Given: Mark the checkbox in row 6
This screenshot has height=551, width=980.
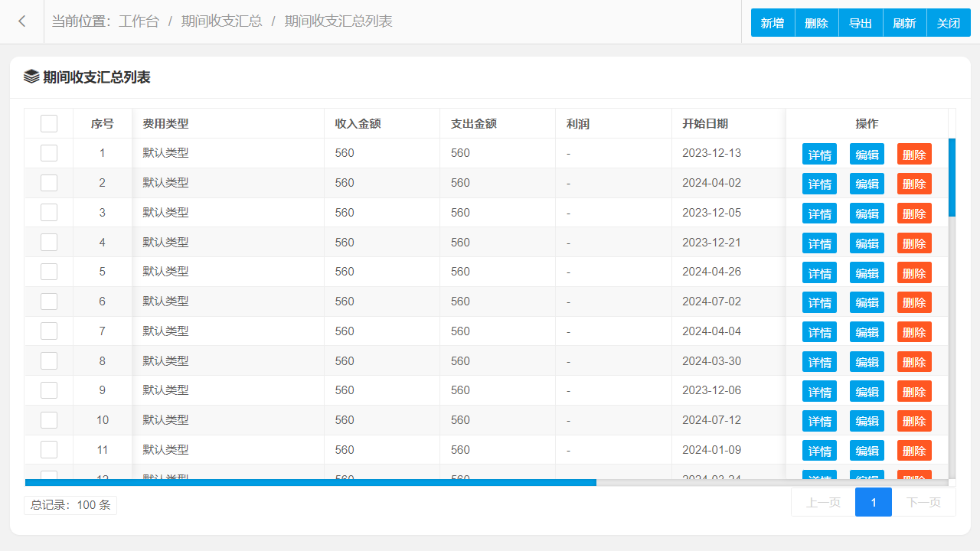Looking at the screenshot, I should click(x=49, y=302).
